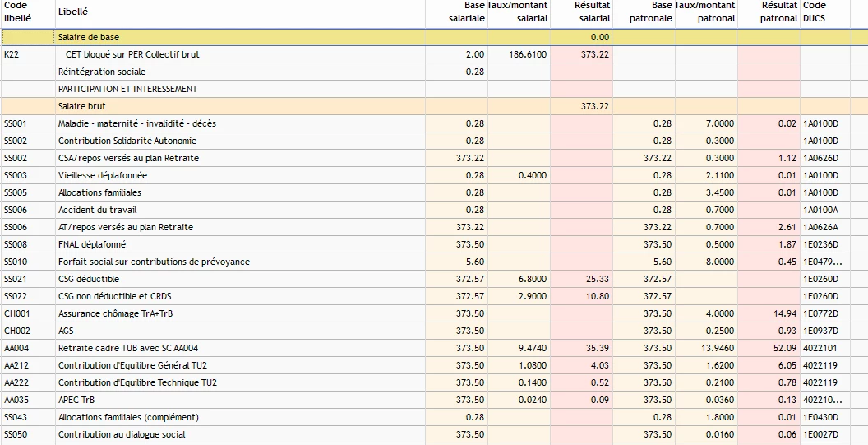Select the Assurance chômage TrA+TrB label

(115, 313)
